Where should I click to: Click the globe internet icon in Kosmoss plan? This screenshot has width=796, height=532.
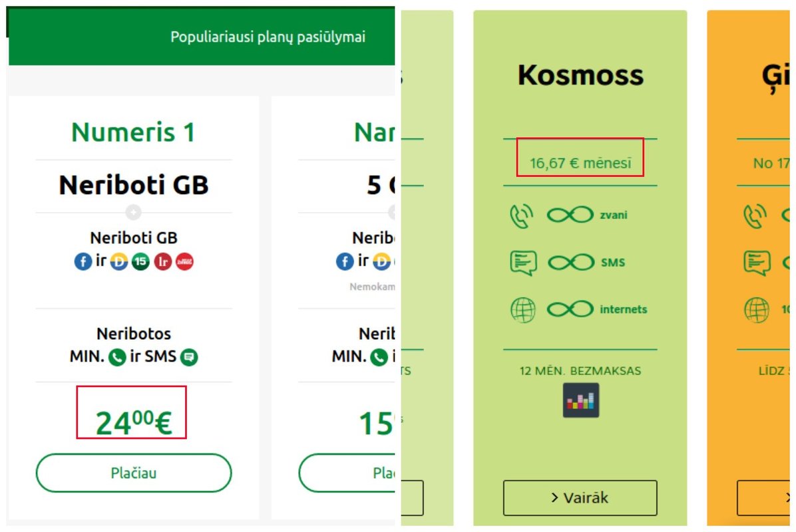522,309
